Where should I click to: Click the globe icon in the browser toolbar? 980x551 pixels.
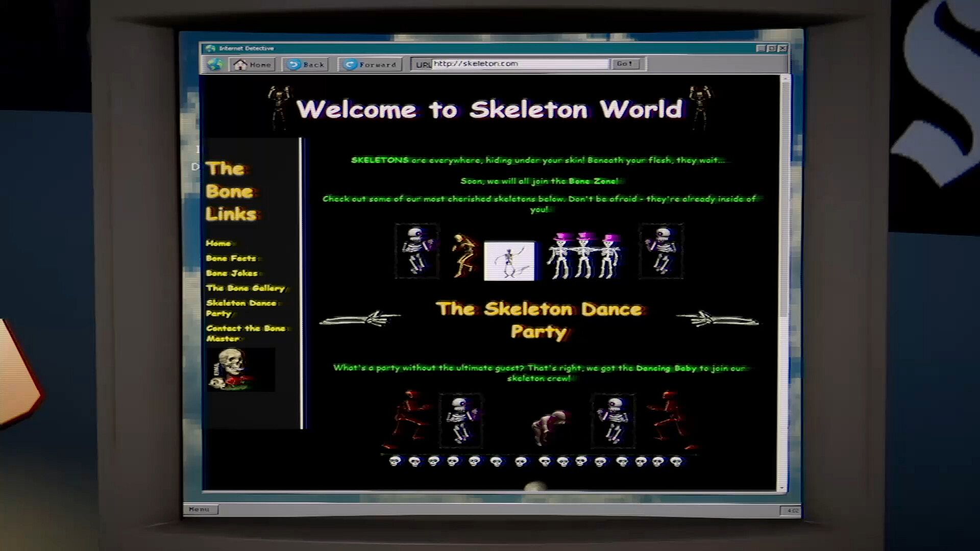click(215, 65)
